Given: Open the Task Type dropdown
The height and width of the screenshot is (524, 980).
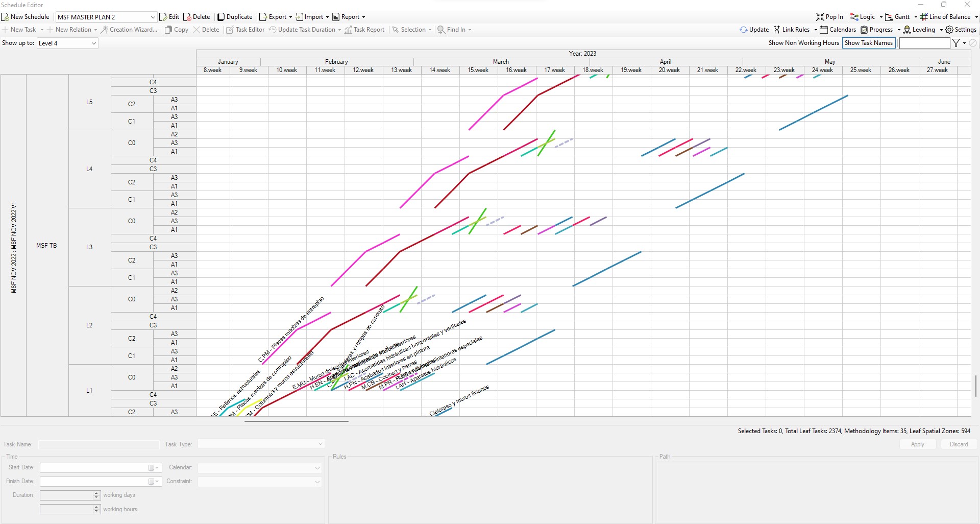Looking at the screenshot, I should tap(261, 444).
